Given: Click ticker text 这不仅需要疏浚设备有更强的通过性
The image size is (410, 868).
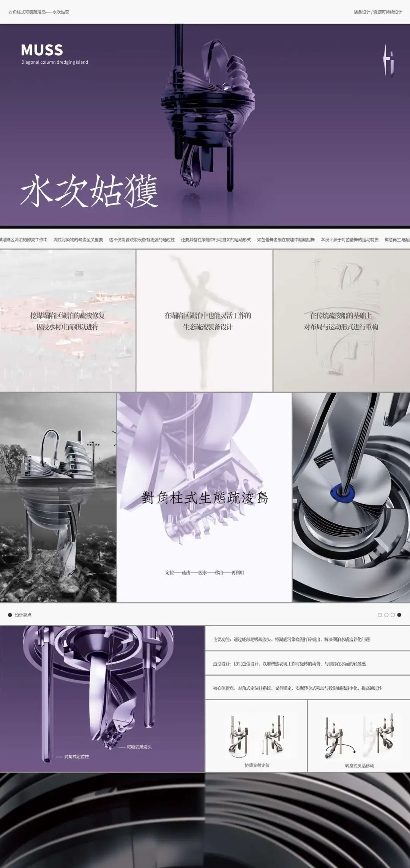Looking at the screenshot, I should click(142, 240).
